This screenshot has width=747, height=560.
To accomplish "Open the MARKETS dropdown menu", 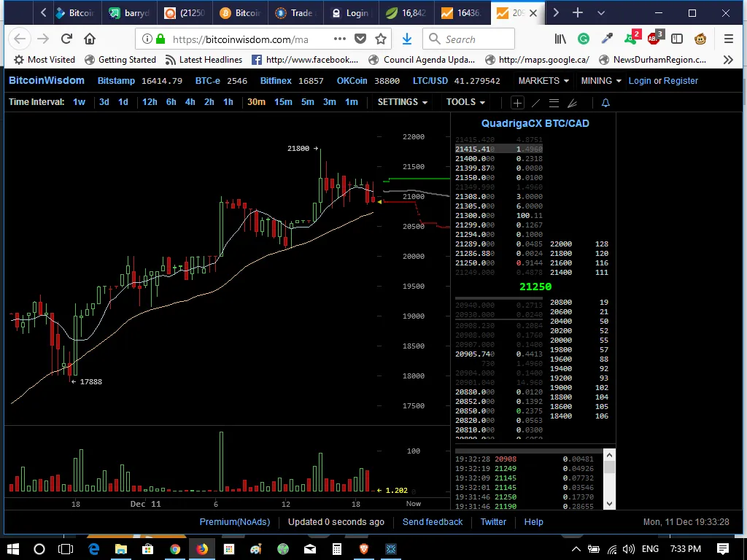I will [x=543, y=81].
